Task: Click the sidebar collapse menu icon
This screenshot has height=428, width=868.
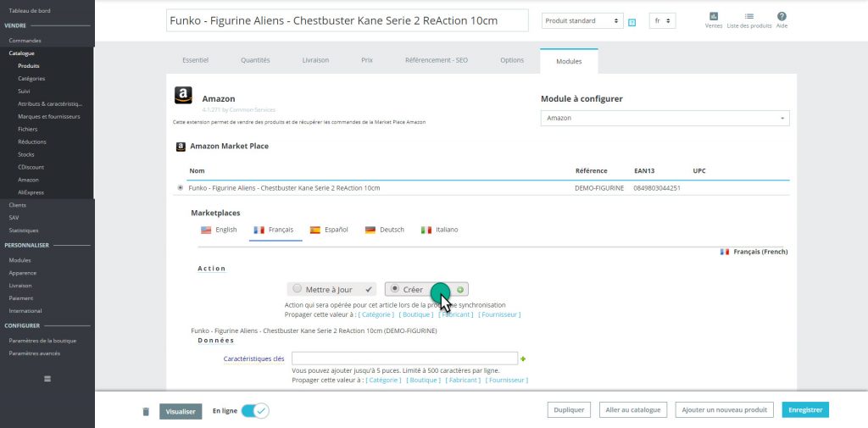Action: (x=47, y=379)
